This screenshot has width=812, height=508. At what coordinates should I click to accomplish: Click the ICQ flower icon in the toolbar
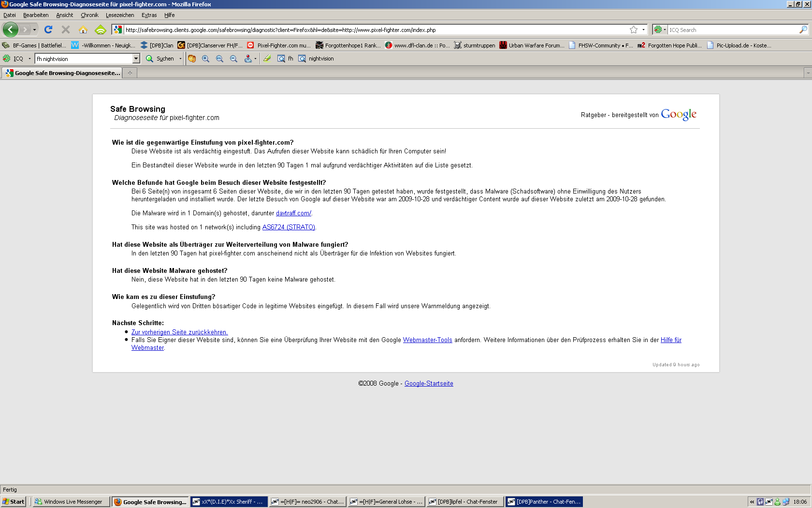pyautogui.click(x=6, y=59)
